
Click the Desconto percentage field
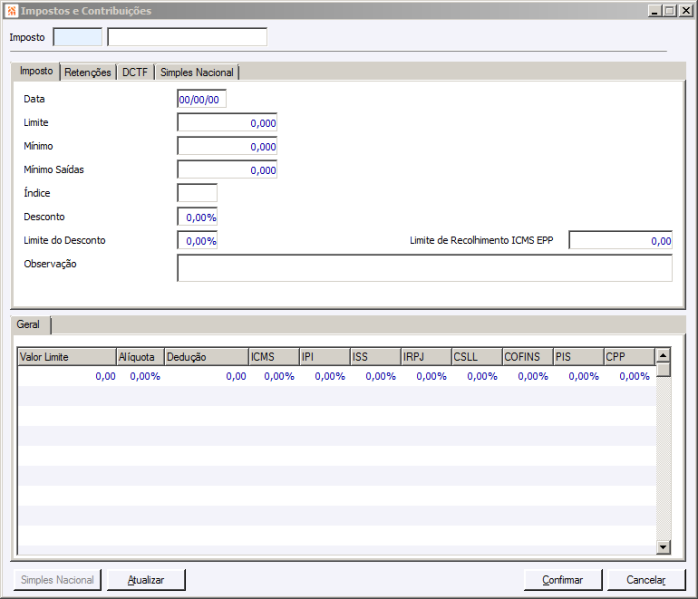[197, 217]
